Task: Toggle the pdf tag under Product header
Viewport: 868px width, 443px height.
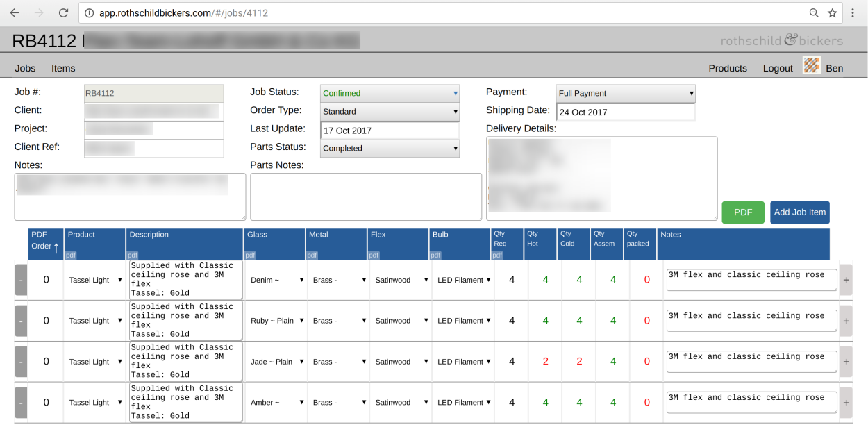Action: pos(70,256)
